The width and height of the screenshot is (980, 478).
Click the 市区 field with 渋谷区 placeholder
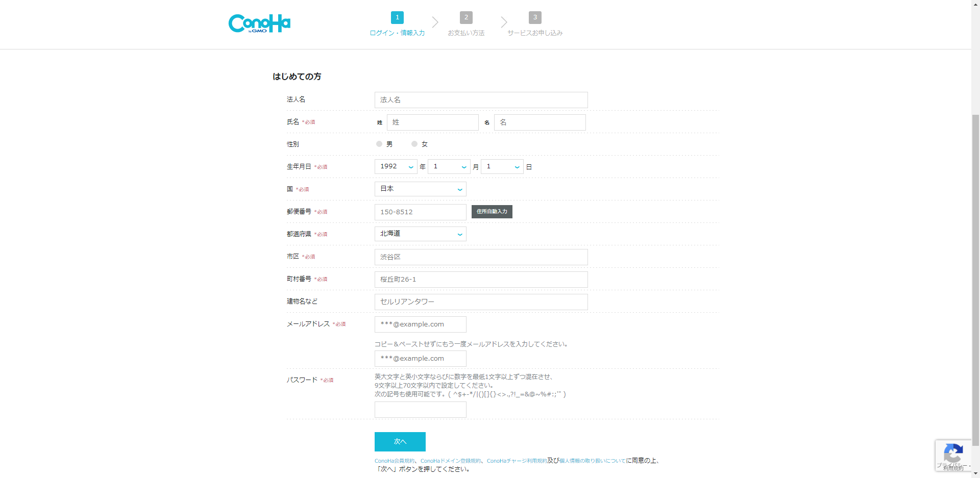click(x=481, y=257)
